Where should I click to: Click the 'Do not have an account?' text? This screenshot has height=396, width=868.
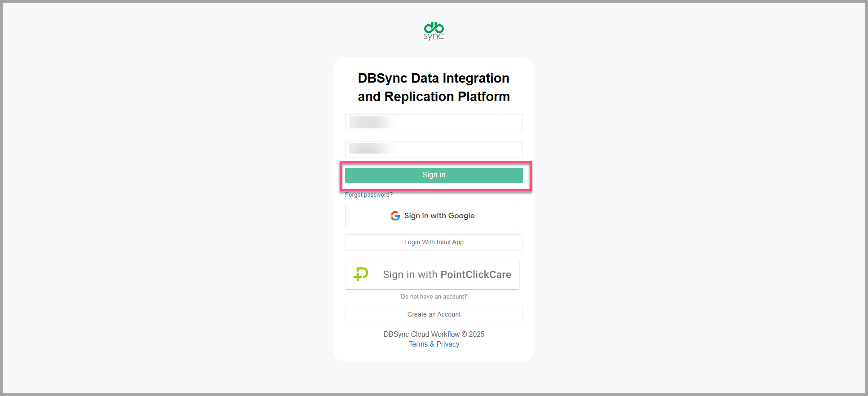434,297
